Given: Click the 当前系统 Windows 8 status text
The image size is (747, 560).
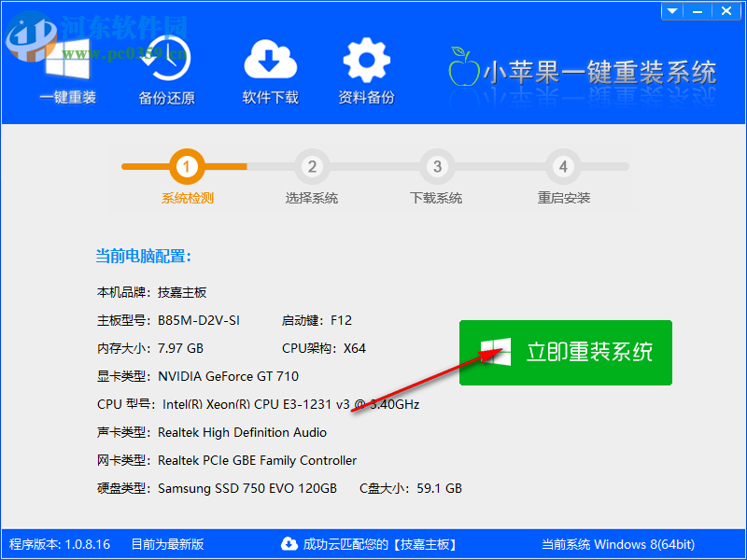Looking at the screenshot, I should point(618,544).
